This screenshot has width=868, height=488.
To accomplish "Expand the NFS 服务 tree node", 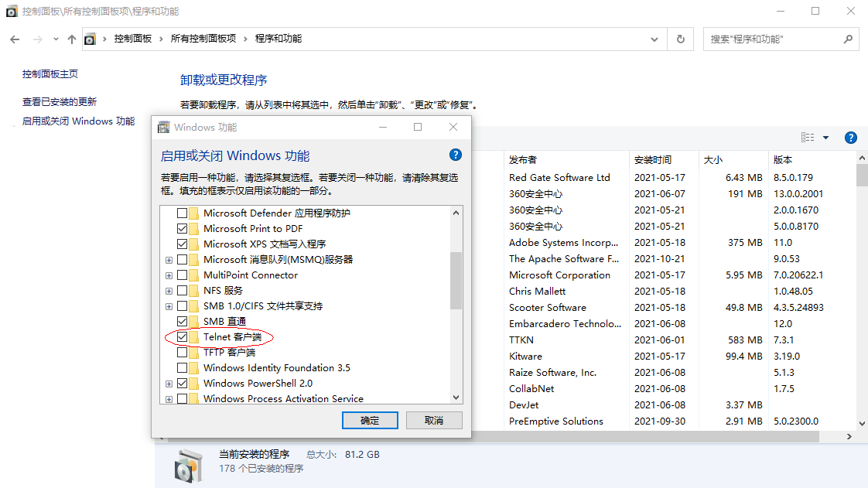I will [169, 290].
